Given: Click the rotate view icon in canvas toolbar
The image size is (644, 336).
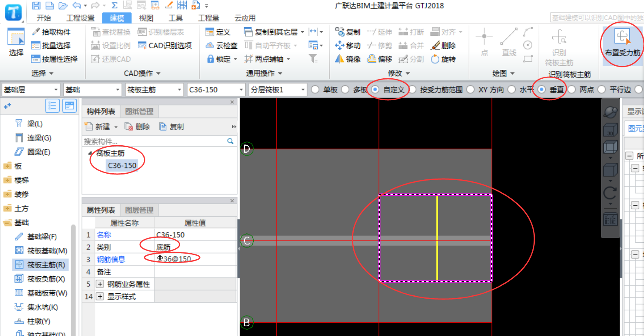Looking at the screenshot, I should (x=610, y=193).
